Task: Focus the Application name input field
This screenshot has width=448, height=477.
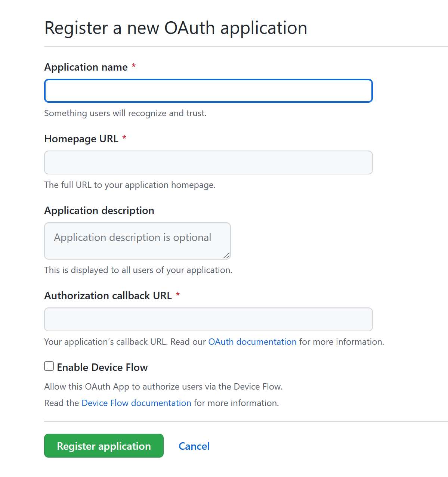Action: (x=208, y=91)
